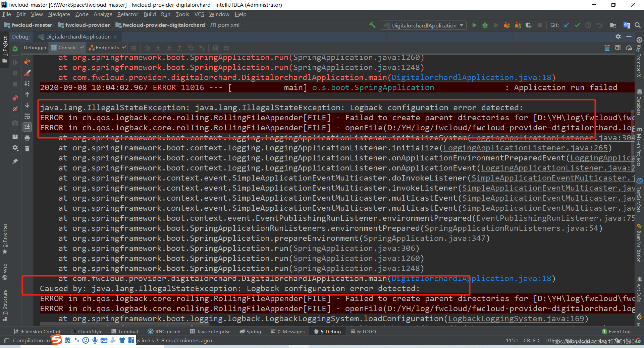Open the CRLF line separator dropdown
This screenshot has width=644, height=348.
pos(531,340)
